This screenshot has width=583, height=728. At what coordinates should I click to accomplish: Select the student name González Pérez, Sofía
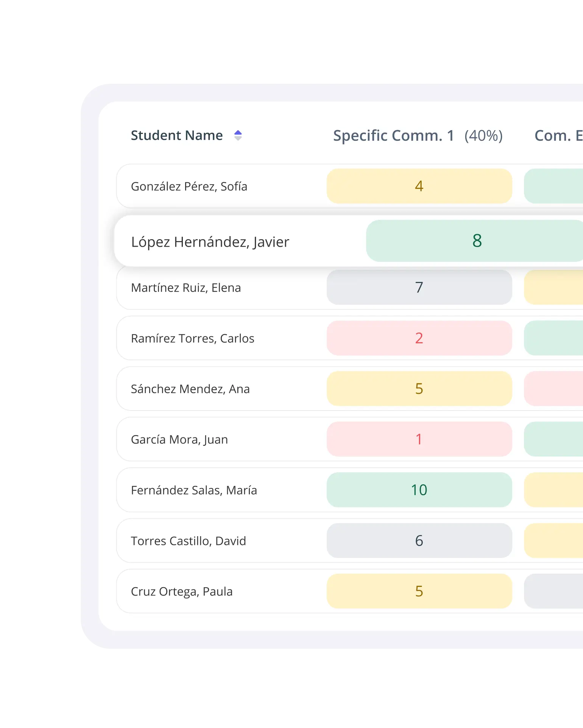tap(189, 187)
